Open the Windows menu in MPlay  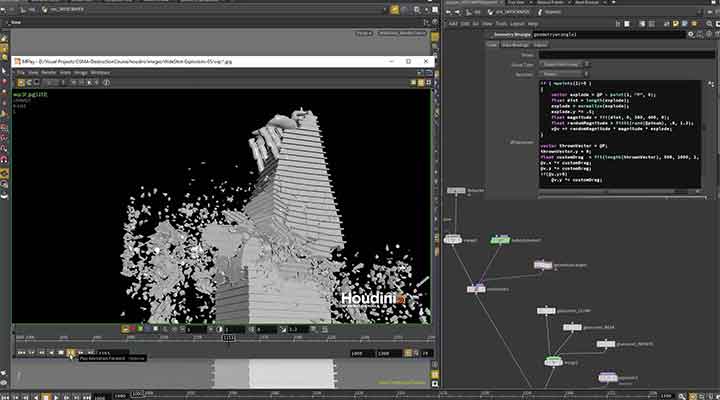[100, 73]
